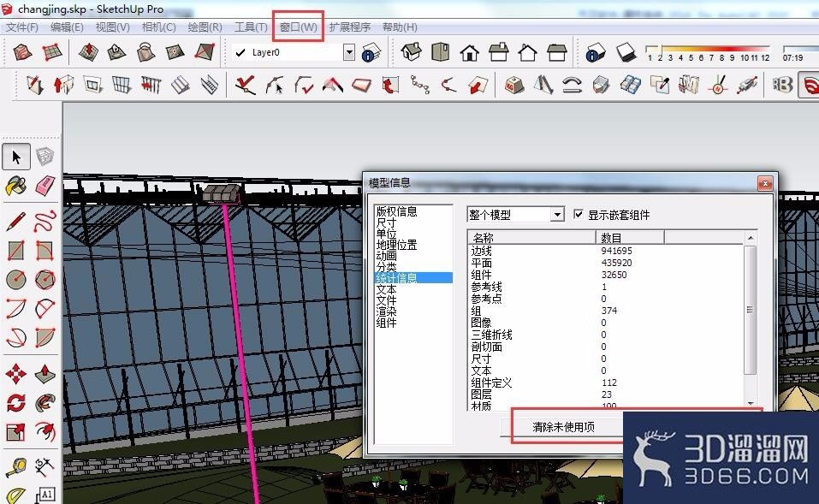Pick the Tape Measure tool
Screen dimensions: 819x504
coord(16,467)
